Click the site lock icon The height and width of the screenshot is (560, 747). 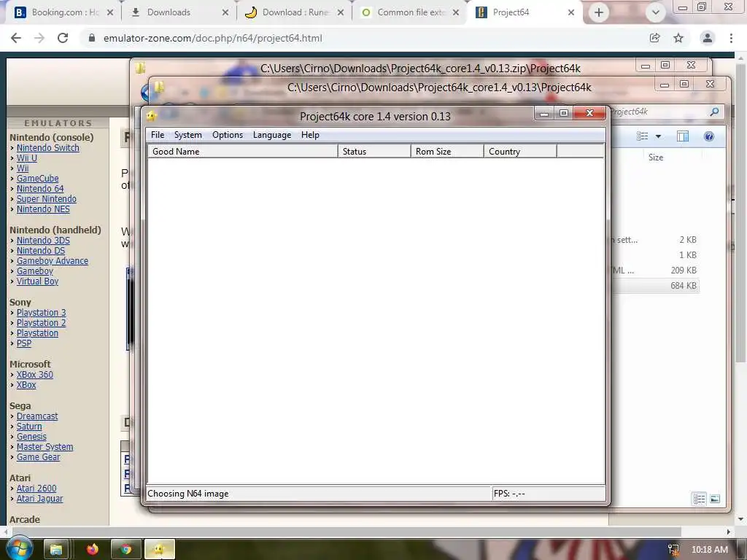(x=92, y=38)
